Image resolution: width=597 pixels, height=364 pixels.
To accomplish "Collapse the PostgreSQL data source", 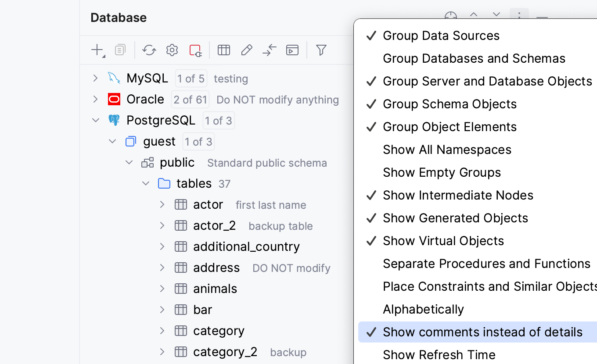I will click(96, 120).
